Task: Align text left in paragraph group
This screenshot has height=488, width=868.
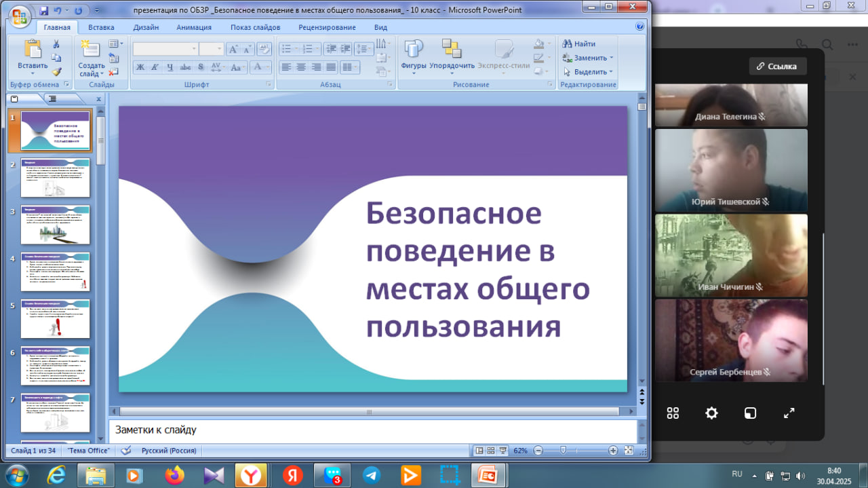Action: 286,67
